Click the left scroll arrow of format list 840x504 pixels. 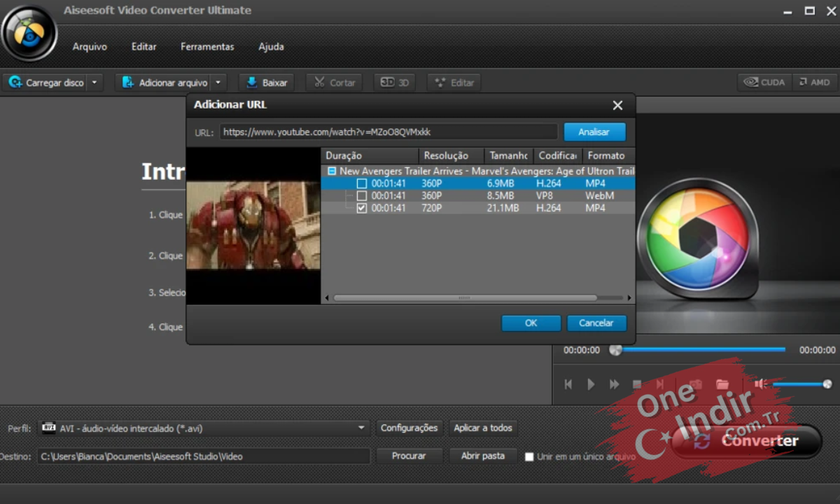[x=325, y=297]
